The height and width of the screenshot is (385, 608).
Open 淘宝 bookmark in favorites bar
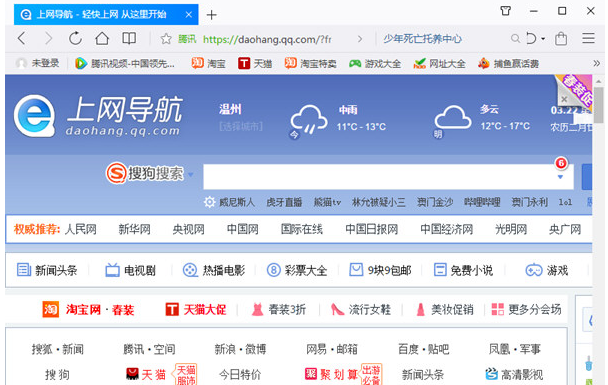(208, 63)
